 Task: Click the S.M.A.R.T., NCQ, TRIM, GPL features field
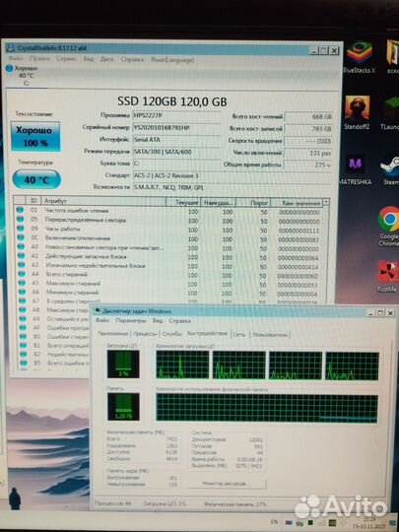tap(232, 187)
